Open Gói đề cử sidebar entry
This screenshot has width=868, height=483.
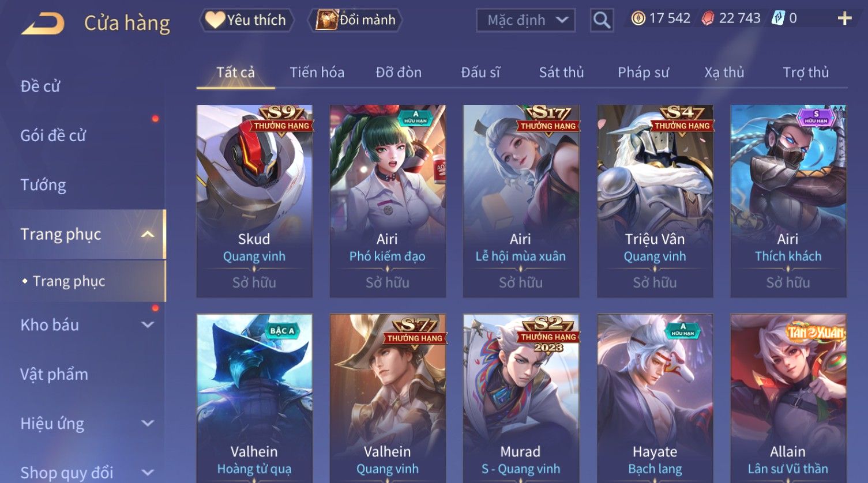(53, 135)
